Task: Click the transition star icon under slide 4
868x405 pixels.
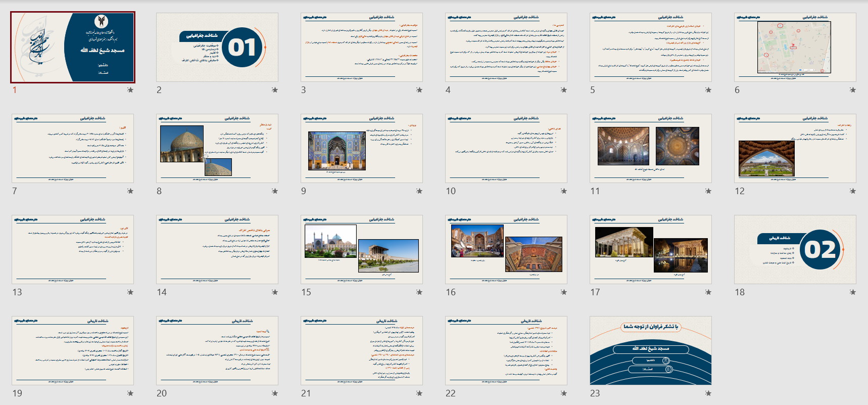Action: click(564, 90)
